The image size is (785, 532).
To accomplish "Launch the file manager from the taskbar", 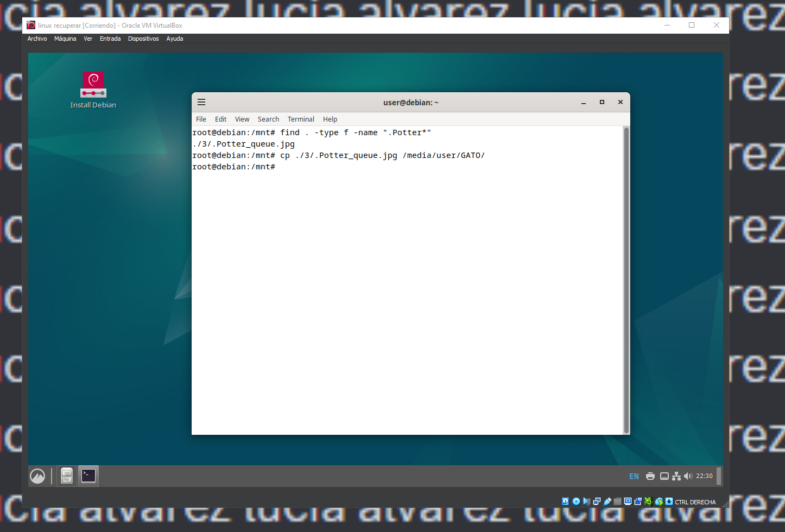I will point(66,476).
